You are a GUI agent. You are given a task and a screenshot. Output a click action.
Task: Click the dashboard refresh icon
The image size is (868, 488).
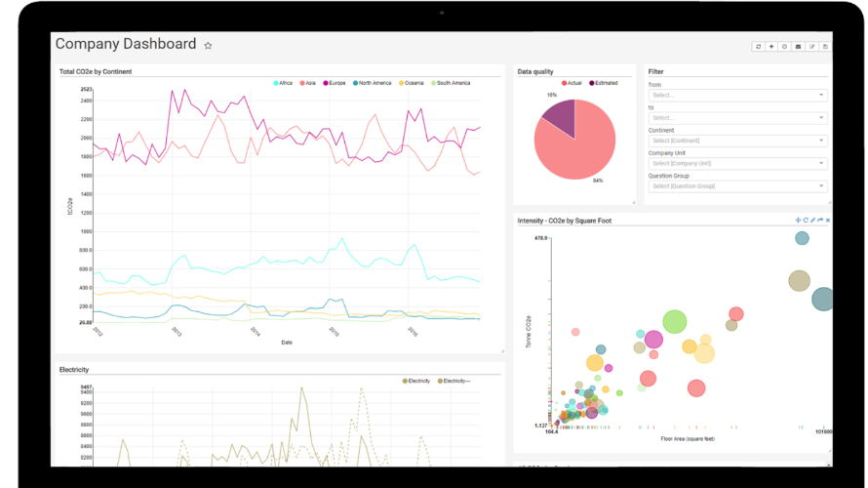coord(758,47)
